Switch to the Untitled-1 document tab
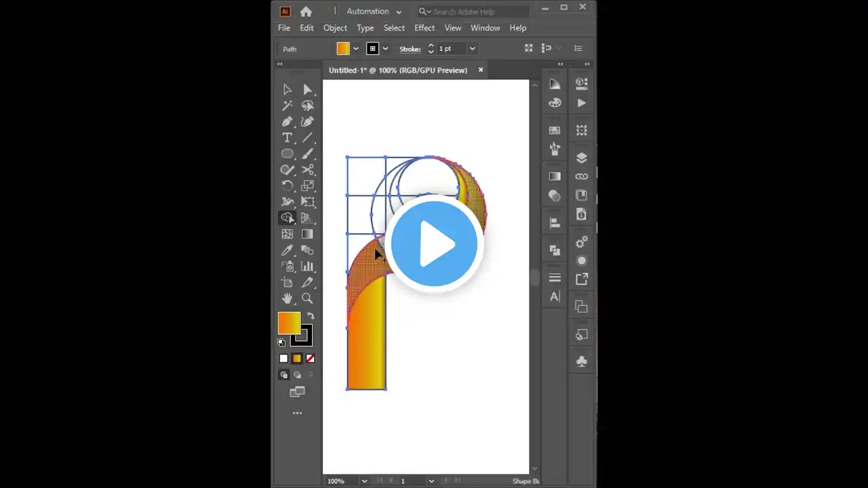This screenshot has height=488, width=868. coord(398,70)
